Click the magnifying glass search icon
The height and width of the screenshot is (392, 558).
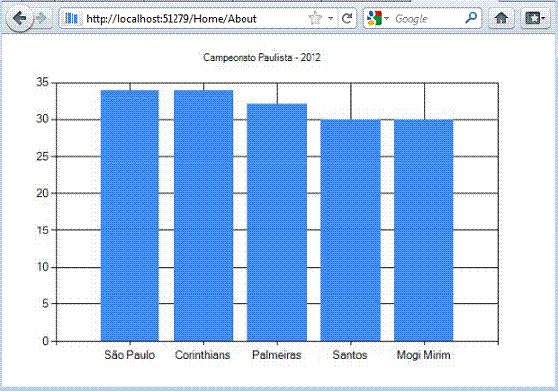click(471, 17)
